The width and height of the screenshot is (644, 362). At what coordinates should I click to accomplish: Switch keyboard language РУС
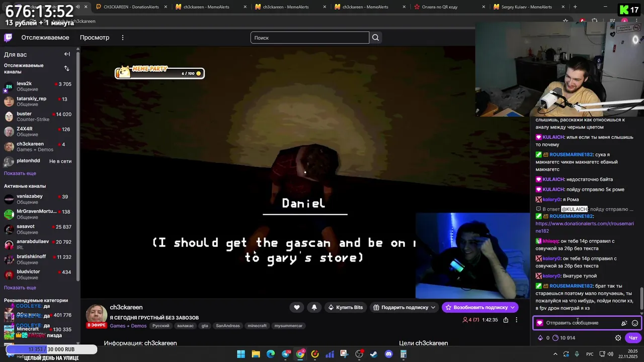(590, 354)
